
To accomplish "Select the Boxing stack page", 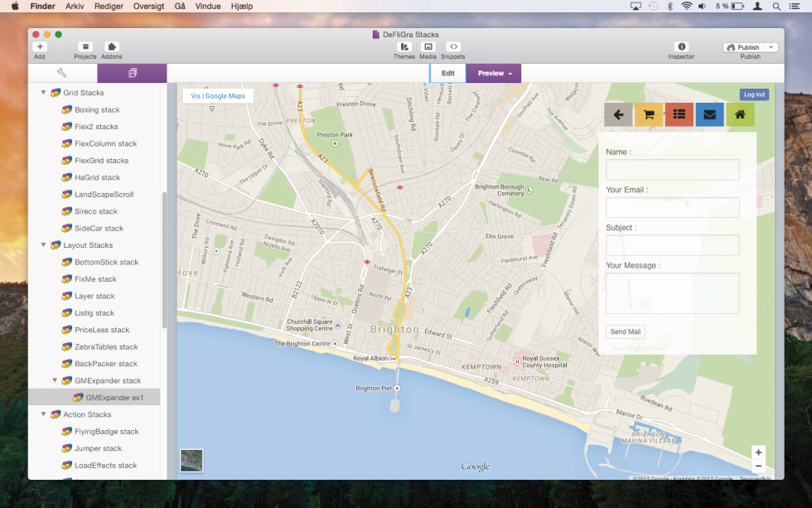I will [x=97, y=109].
